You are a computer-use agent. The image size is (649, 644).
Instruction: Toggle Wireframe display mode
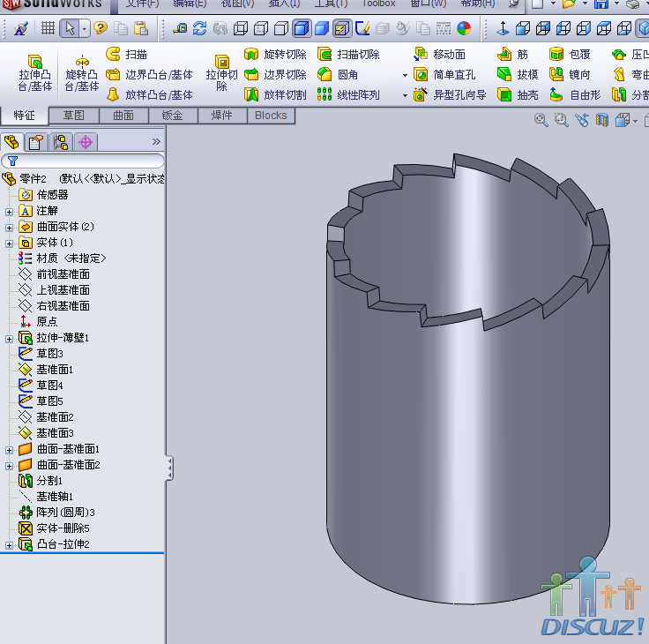241,28
